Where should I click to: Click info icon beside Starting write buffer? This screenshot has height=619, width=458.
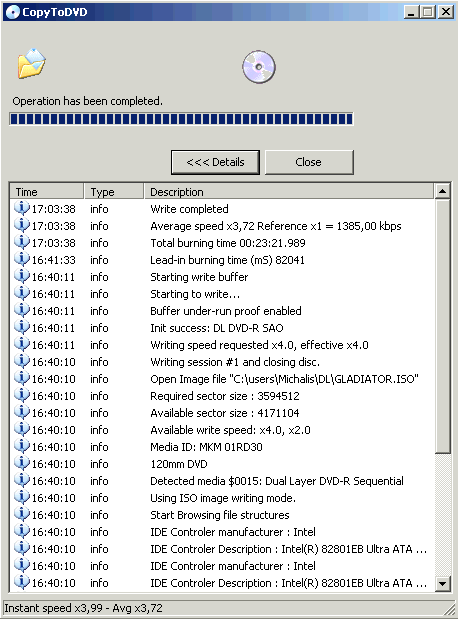point(21,276)
